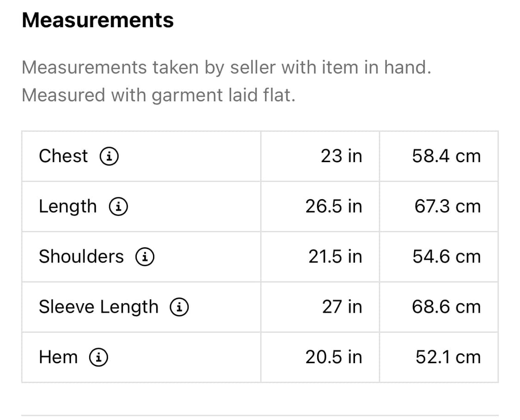Tap the Shoulders row label
520x420 pixels.
tap(81, 256)
